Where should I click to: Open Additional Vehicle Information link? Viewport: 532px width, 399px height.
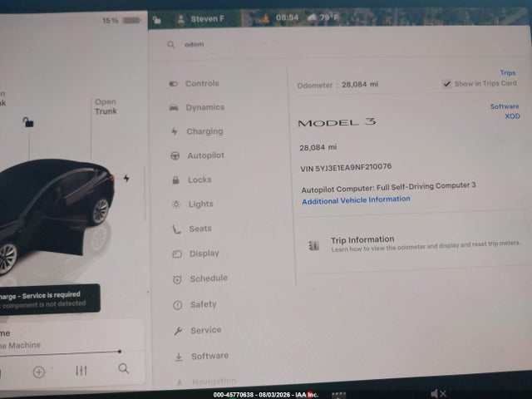[356, 199]
